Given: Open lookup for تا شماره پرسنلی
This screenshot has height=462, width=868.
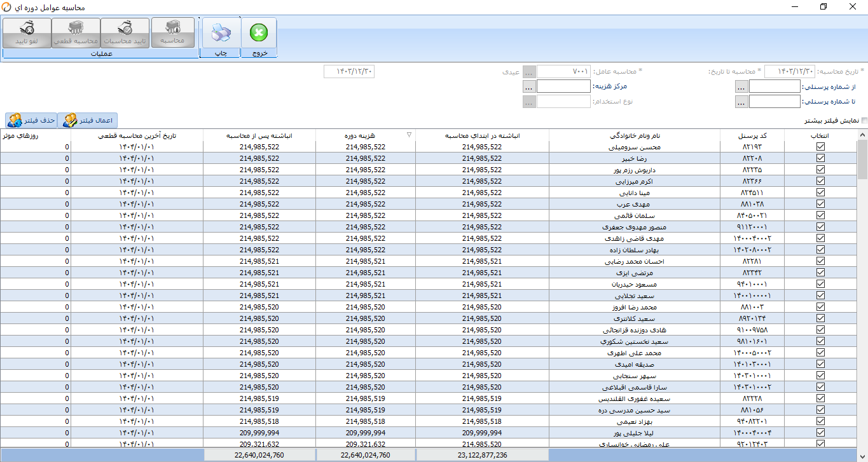Looking at the screenshot, I should 741,102.
